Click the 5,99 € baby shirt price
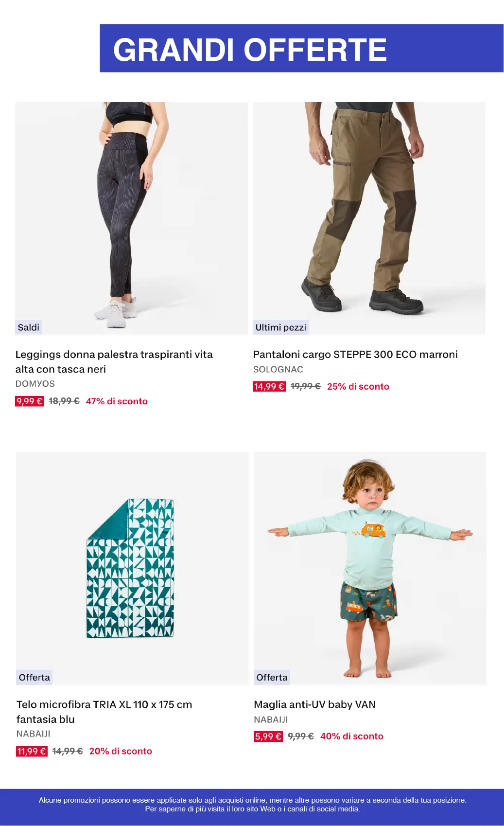Screen dimensions: 504x826 [268, 736]
